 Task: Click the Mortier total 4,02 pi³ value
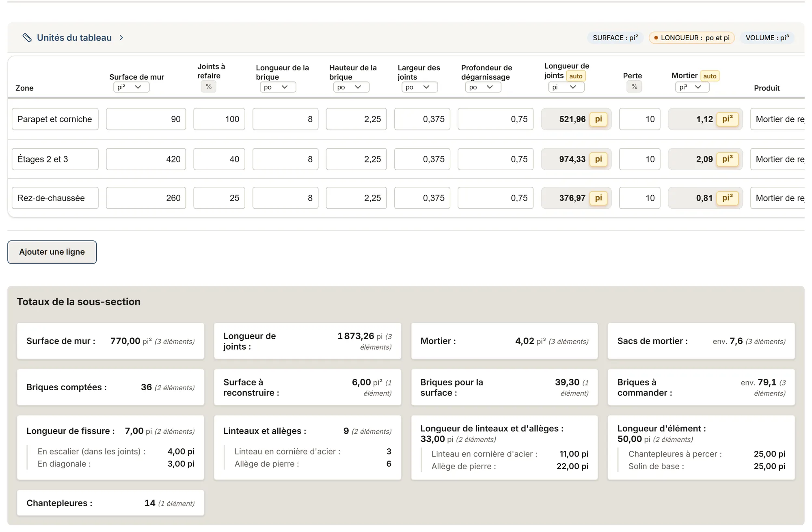click(x=530, y=341)
